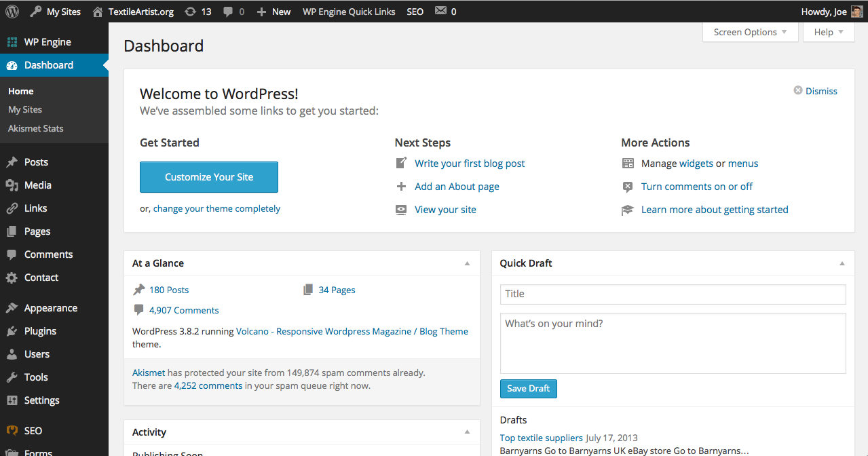Screen dimensions: 868x456
Task: Click the graduation cap icon beside Learn more
Action: tap(628, 210)
